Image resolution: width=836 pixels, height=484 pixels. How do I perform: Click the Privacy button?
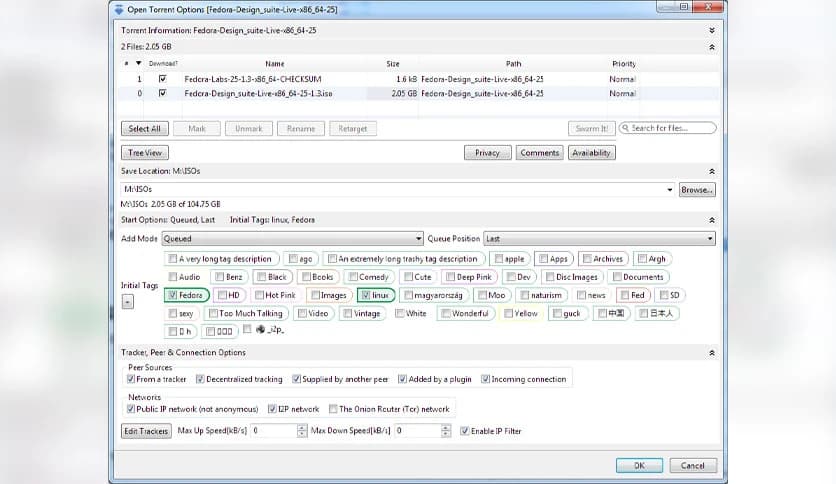(x=487, y=153)
